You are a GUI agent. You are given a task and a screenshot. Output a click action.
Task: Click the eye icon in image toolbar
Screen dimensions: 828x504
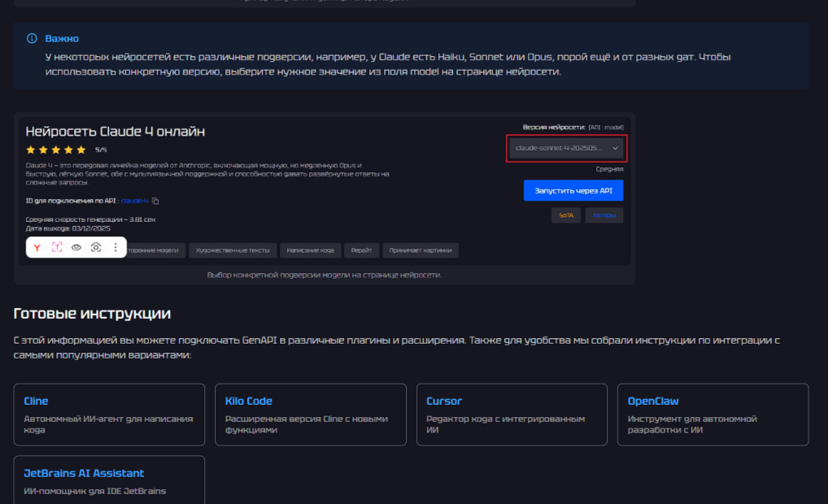tap(76, 248)
